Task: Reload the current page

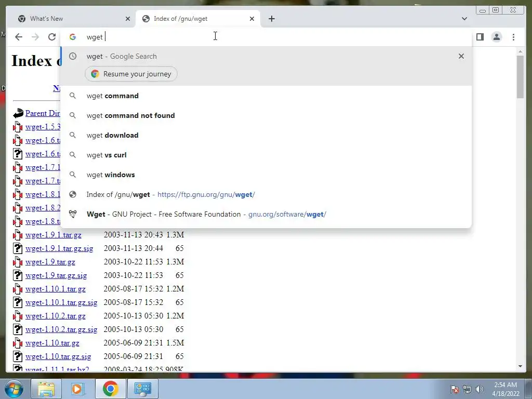Action: point(51,37)
